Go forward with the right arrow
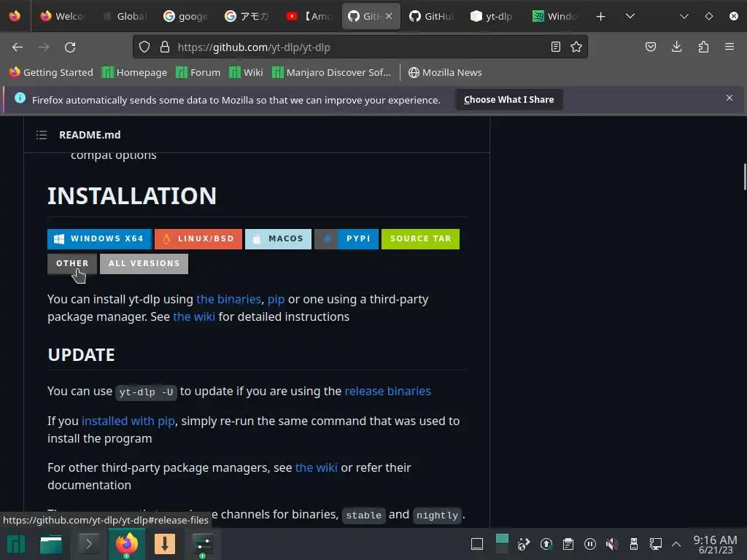 coord(44,47)
